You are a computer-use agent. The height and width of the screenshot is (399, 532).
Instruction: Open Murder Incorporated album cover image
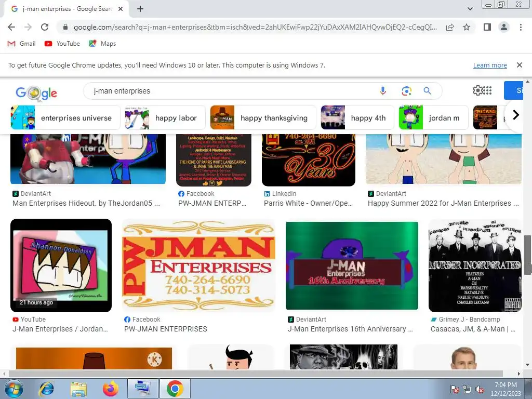click(475, 265)
